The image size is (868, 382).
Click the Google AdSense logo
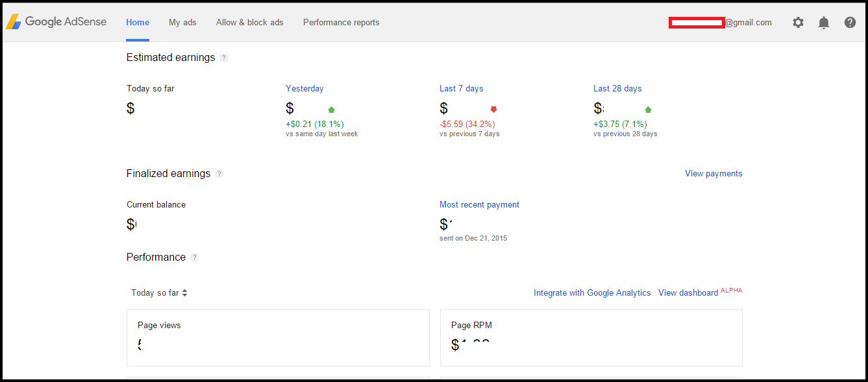coord(56,22)
